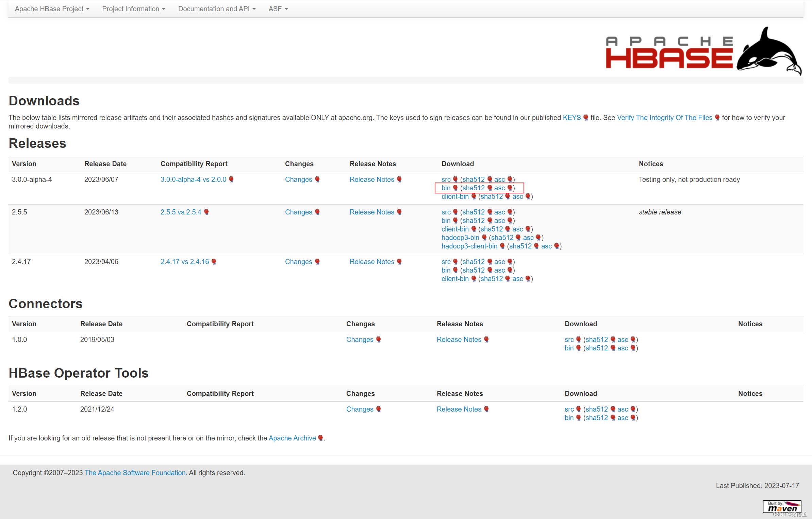Click The Apache Software Foundation link
The width and height of the screenshot is (812, 520).
pyautogui.click(x=135, y=473)
